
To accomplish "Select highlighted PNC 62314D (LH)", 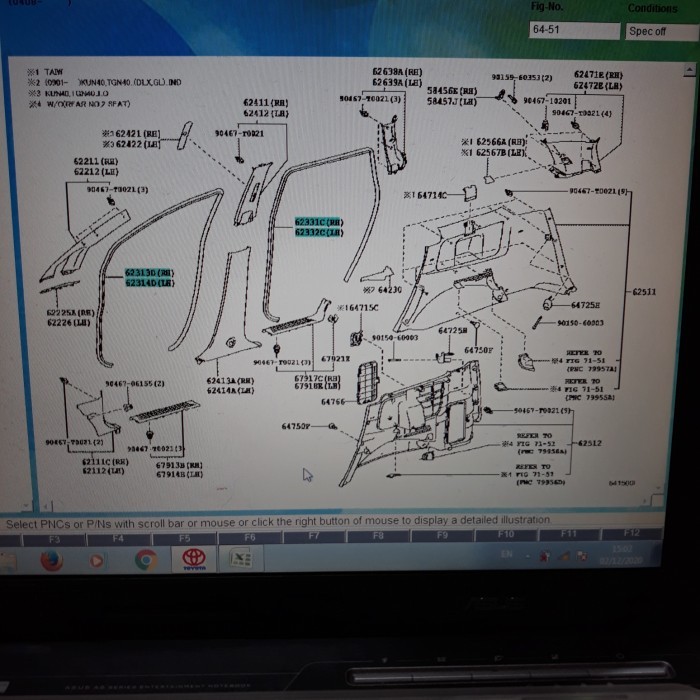I will pos(150,283).
